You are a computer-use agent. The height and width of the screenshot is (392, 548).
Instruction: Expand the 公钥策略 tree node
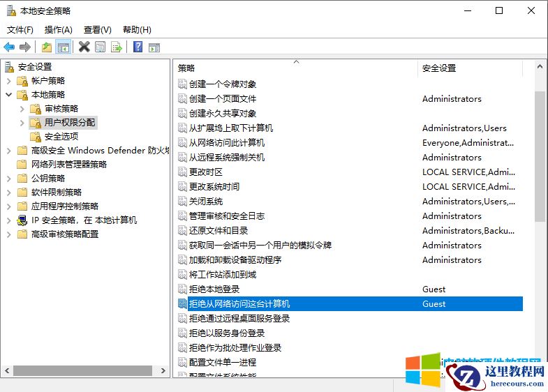9,179
